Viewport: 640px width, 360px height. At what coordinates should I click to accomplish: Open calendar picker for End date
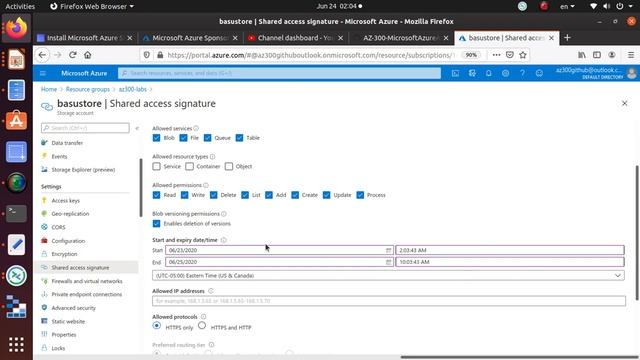click(x=388, y=262)
